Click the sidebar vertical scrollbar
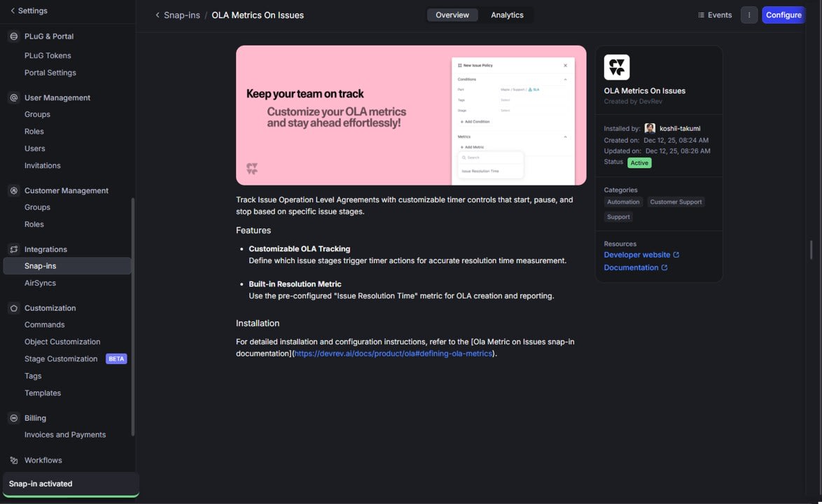This screenshot has width=822, height=504. [132, 316]
